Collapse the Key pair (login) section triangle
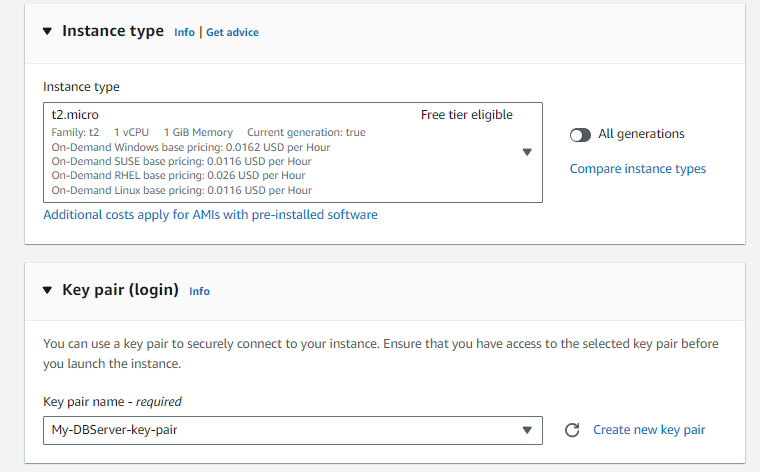760x472 pixels. tap(47, 290)
